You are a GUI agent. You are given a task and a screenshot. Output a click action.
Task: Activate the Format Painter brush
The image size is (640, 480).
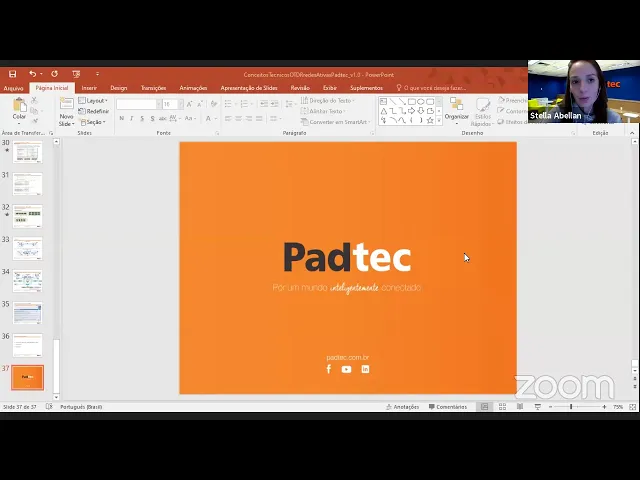(34, 121)
